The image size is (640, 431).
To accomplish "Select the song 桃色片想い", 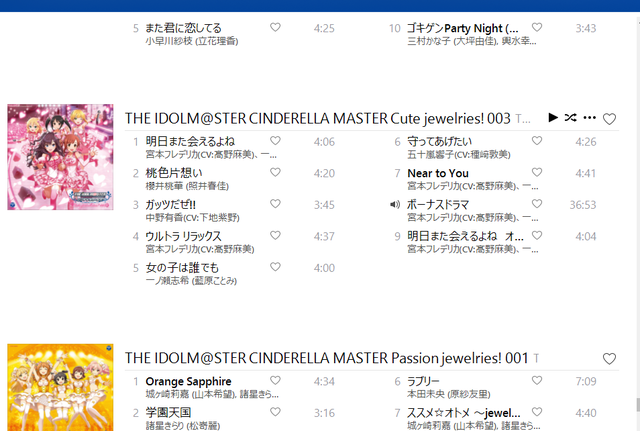I will (174, 173).
